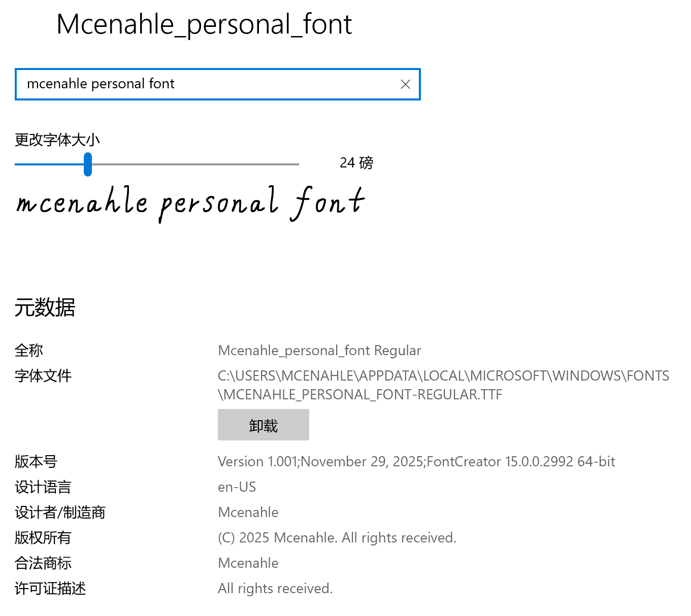Click the 合法商标 trademark row

pyautogui.click(x=43, y=563)
